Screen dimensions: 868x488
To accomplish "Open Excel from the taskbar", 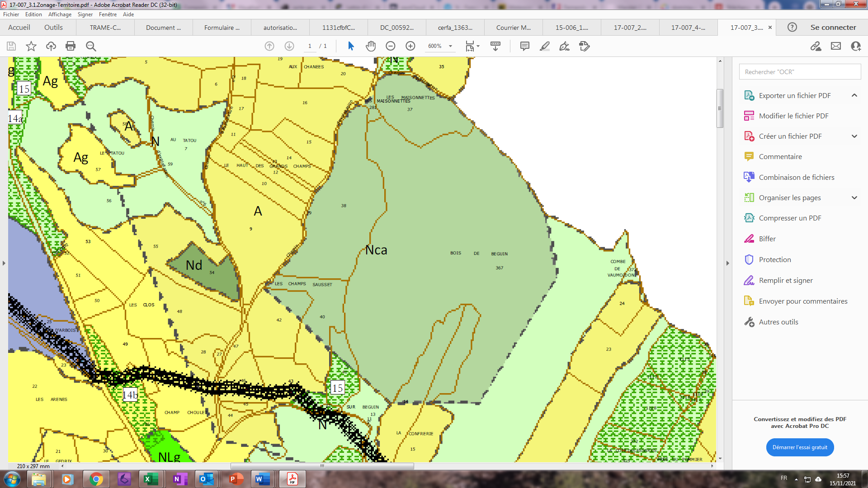I will (151, 479).
